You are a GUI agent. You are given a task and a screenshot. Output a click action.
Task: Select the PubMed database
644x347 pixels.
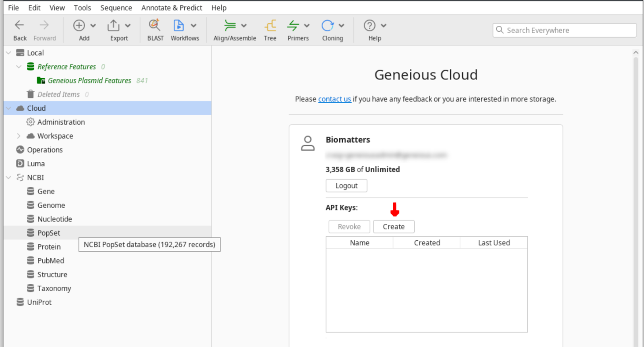coord(51,260)
